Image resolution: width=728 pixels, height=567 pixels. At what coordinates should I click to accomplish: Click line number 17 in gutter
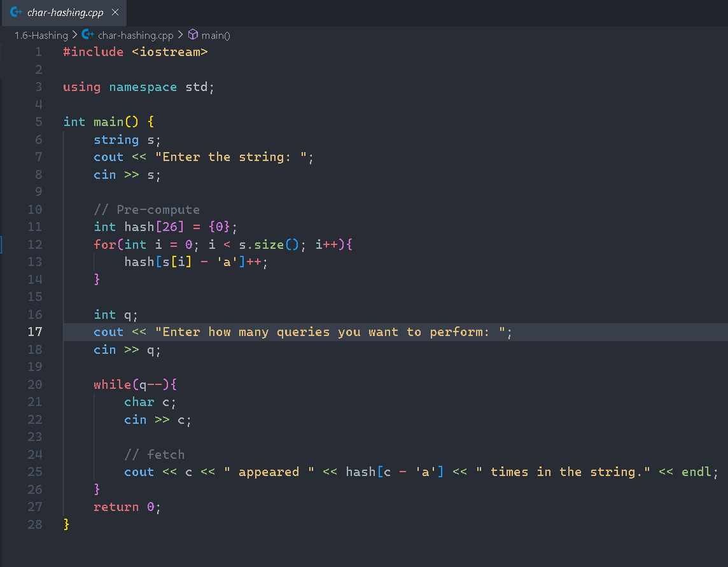(35, 332)
